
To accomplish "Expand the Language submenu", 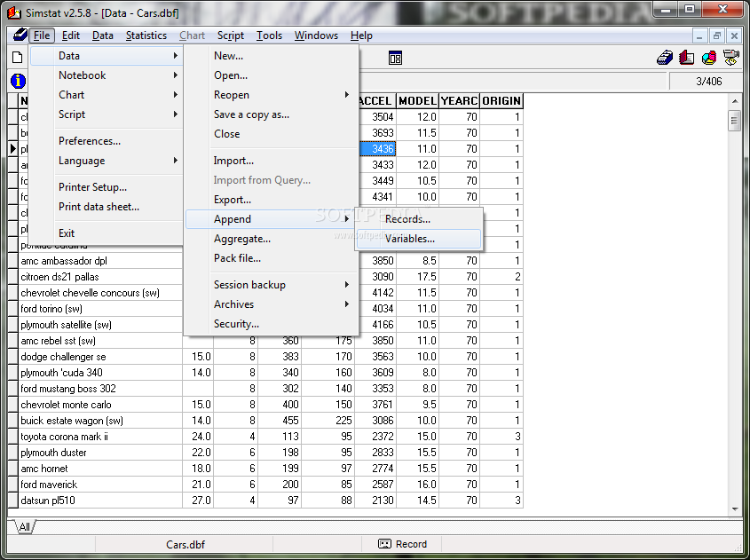I will coord(107,161).
